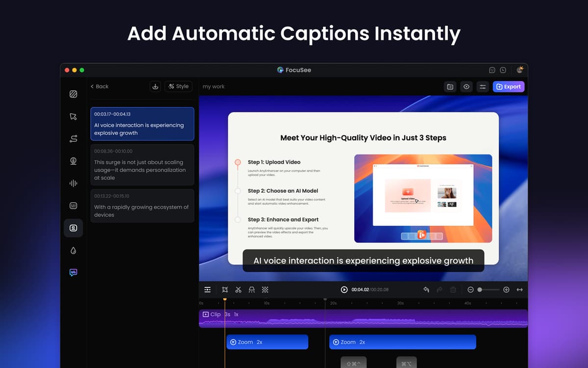Viewport: 588px width, 368px height.
Task: Select caption 'With a rapidly growing ecosystem'
Action: click(x=142, y=206)
